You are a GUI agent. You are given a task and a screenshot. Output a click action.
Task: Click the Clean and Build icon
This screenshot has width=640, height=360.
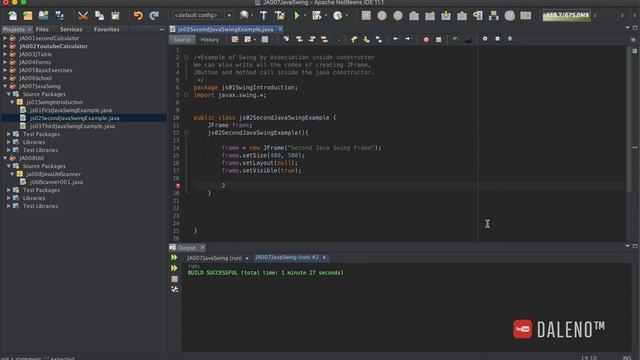pyautogui.click(x=280, y=16)
